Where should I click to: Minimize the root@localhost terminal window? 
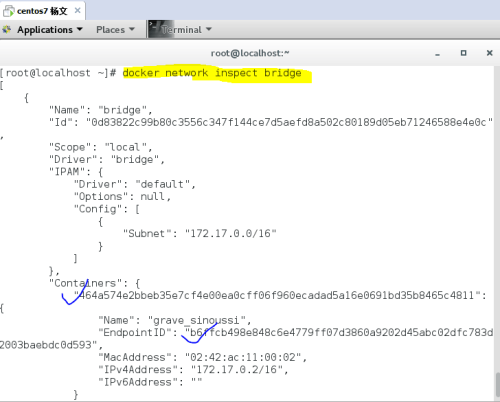437,53
